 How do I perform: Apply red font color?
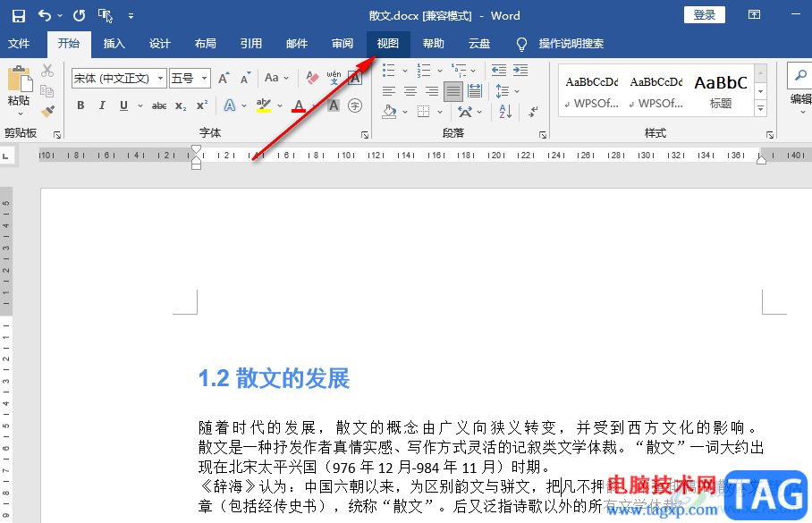click(x=299, y=105)
